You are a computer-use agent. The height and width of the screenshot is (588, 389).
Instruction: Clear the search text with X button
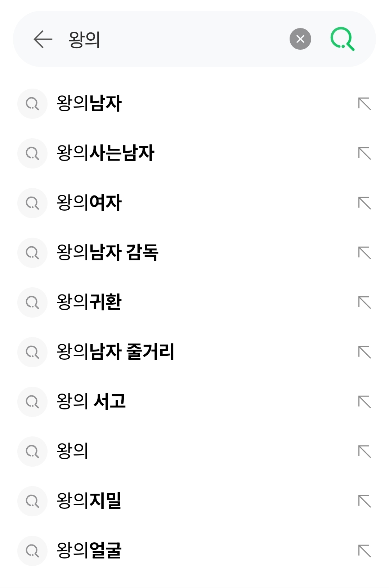tap(300, 39)
